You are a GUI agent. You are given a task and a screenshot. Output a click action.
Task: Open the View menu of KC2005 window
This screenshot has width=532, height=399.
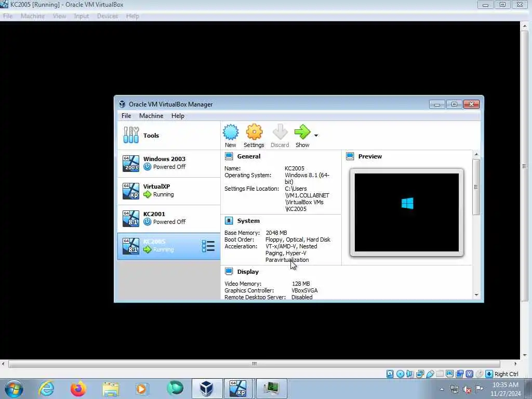59,16
